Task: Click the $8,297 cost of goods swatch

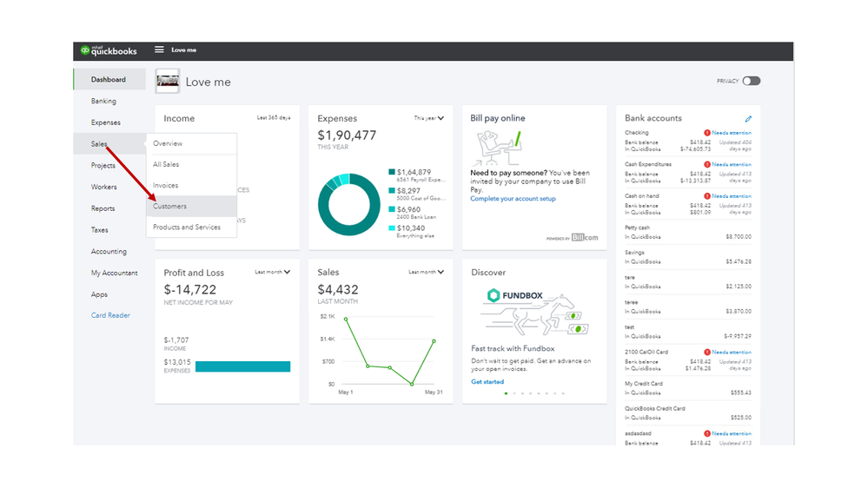Action: (391, 191)
